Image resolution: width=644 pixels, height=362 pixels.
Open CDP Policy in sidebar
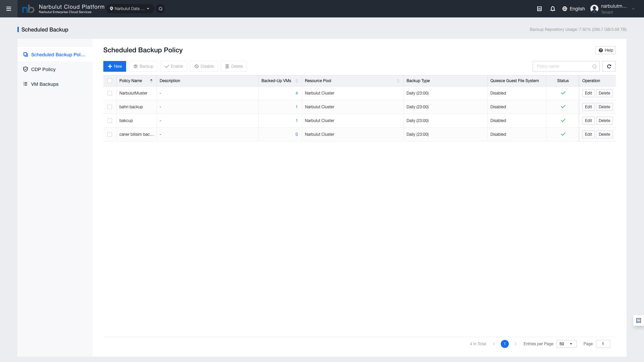click(55, 69)
